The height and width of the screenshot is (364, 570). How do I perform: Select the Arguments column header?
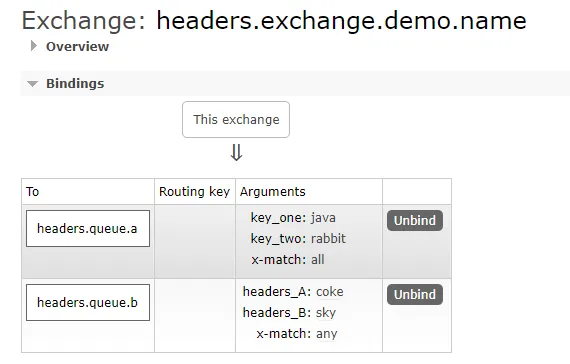[x=273, y=192]
